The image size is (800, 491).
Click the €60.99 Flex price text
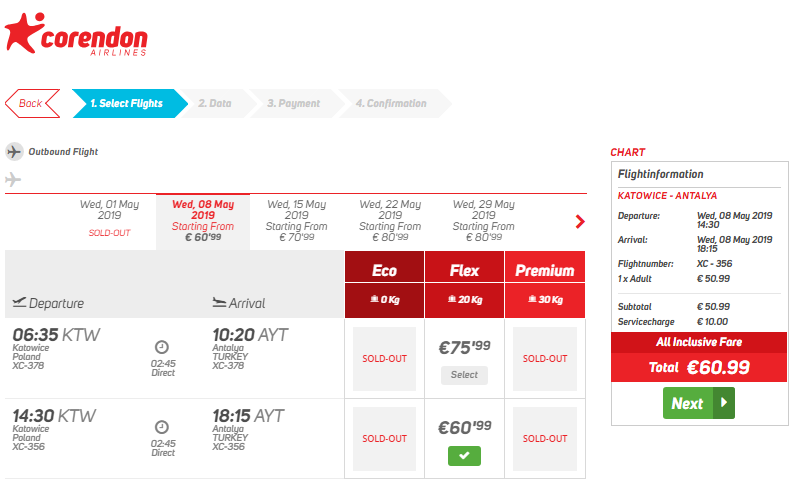(464, 427)
